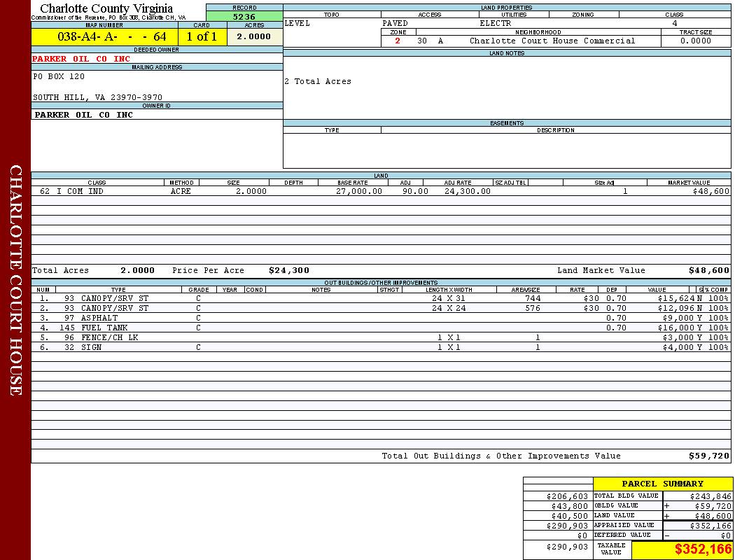Screen dimensions: 735x560
Task: Click the "1 of 1" card indicator
Action: [202, 37]
